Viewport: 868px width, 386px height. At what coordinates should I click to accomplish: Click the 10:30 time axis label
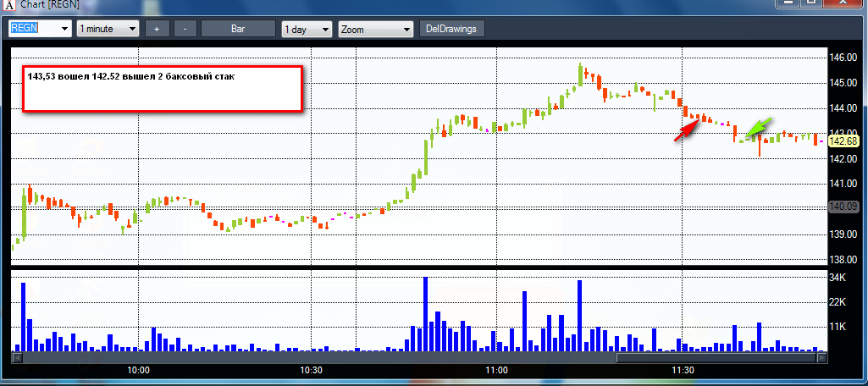[312, 370]
